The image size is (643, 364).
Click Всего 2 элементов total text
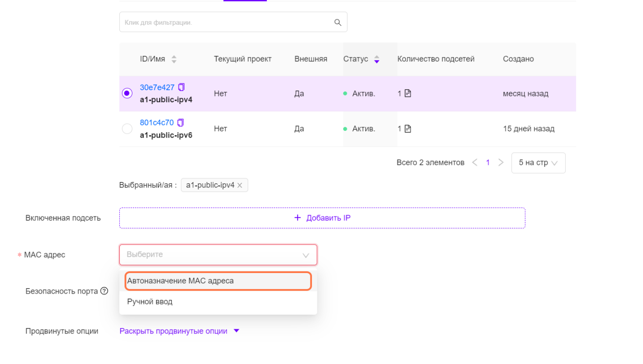[x=430, y=163]
